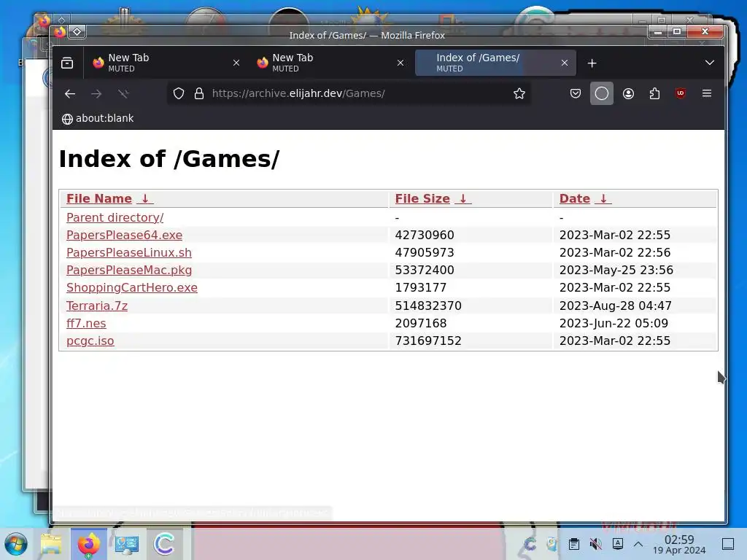This screenshot has height=560, width=747.
Task: Open the window menu icon in titlebar
Action: (60, 32)
